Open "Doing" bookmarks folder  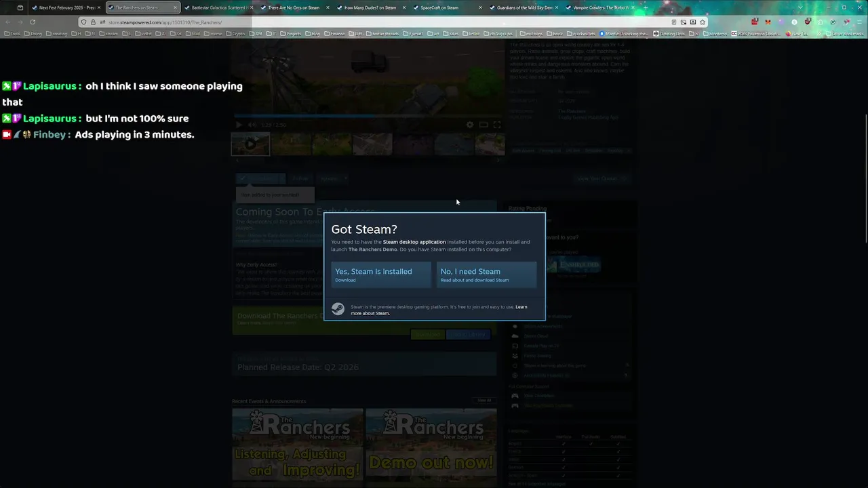33,33
